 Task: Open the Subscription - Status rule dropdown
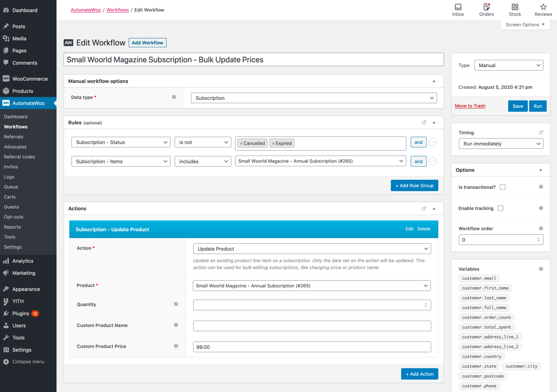tap(121, 142)
